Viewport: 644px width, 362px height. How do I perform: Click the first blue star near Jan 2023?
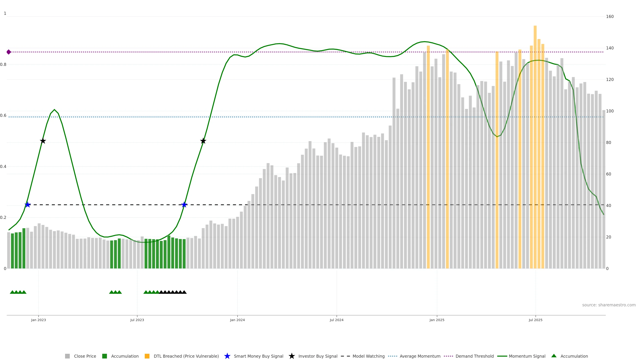pos(28,205)
